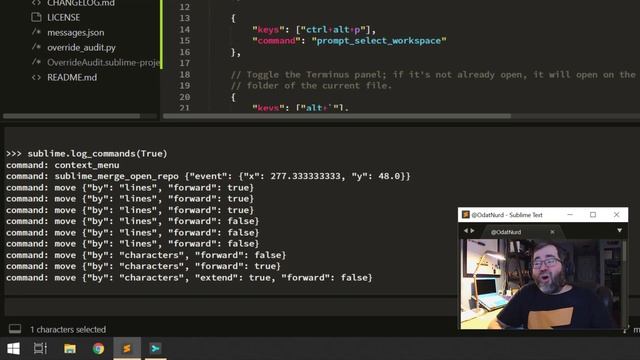Open override_audit.py in the sidebar
Screen dimensions: 640x360
81,47
